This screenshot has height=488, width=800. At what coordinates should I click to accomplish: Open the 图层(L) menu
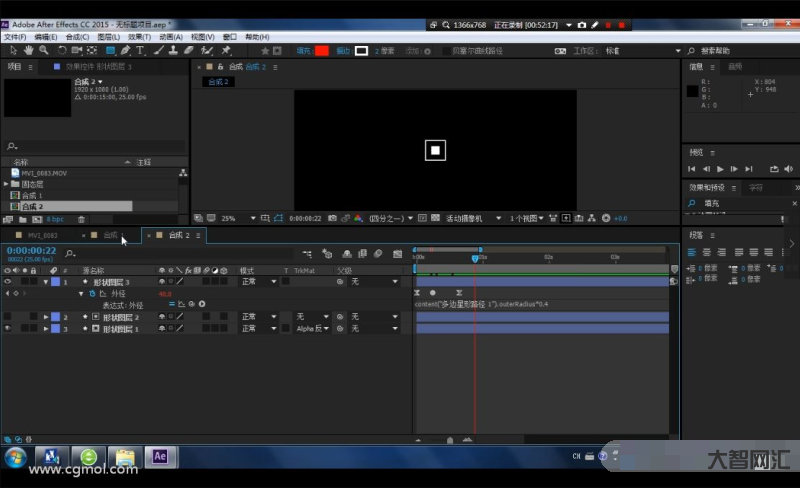[x=108, y=37]
